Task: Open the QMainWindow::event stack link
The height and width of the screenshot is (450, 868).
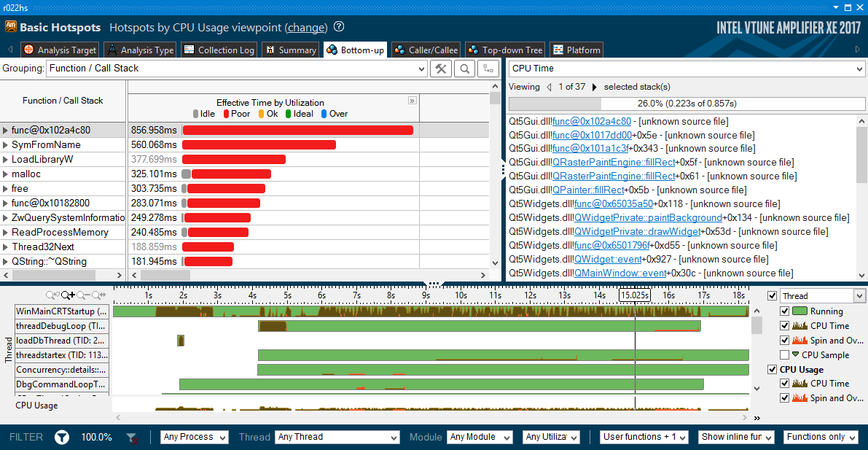Action: coord(620,274)
